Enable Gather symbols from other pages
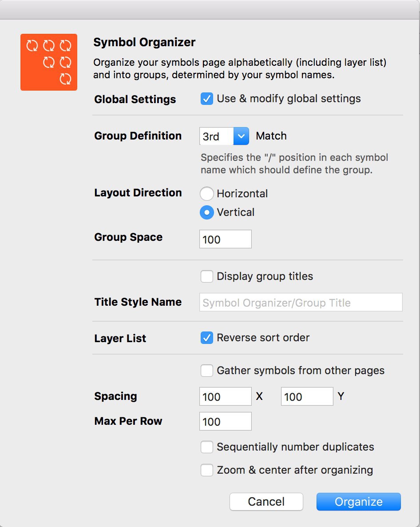420x527 pixels. point(207,371)
